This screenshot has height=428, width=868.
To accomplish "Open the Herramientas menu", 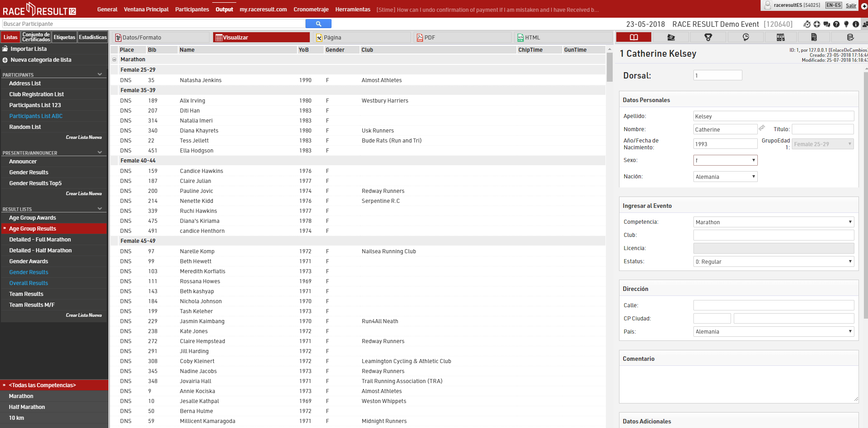I will coord(353,9).
